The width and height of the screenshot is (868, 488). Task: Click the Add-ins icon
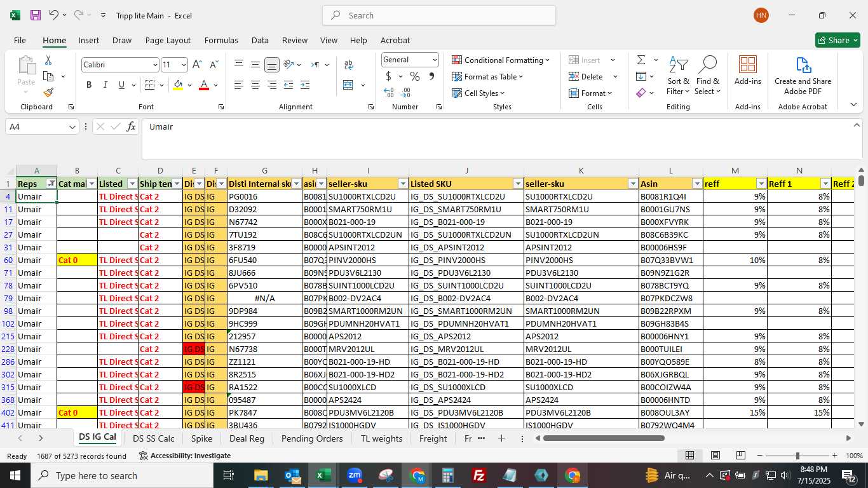pos(748,70)
